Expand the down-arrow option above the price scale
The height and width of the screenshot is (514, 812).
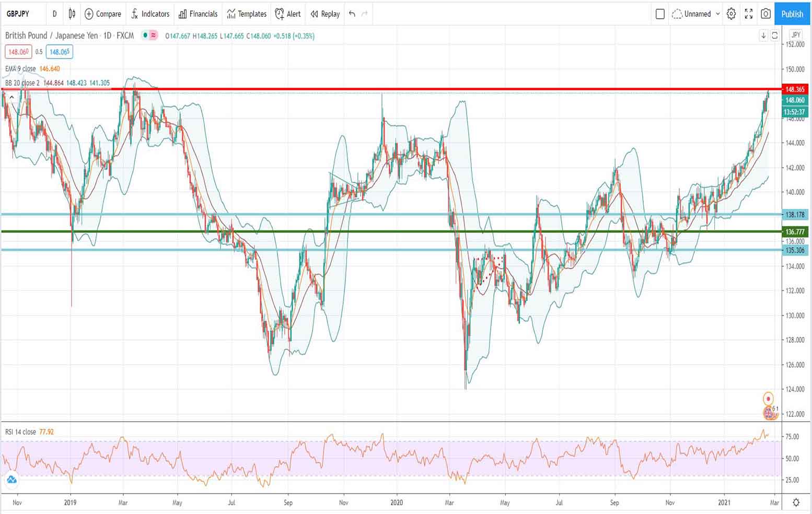763,36
